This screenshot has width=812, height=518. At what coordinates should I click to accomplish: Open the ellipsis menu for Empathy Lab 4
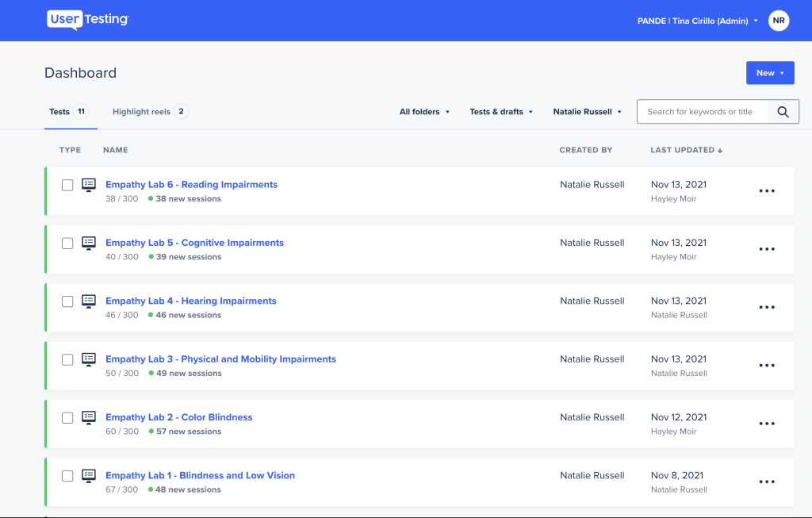pyautogui.click(x=766, y=307)
